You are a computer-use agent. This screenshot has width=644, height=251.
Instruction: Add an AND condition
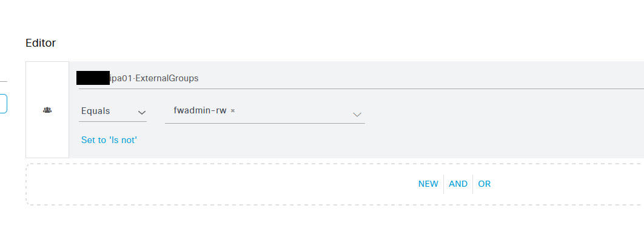[458, 184]
